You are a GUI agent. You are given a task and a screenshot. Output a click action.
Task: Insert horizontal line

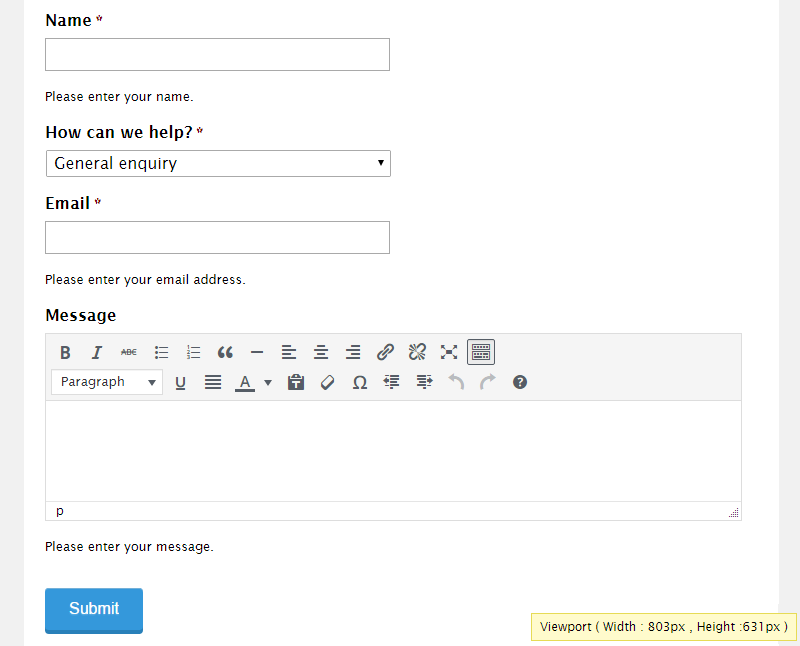tap(257, 352)
